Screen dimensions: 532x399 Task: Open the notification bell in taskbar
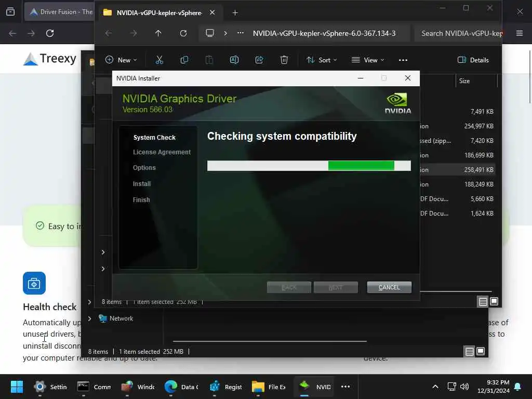coord(518,387)
